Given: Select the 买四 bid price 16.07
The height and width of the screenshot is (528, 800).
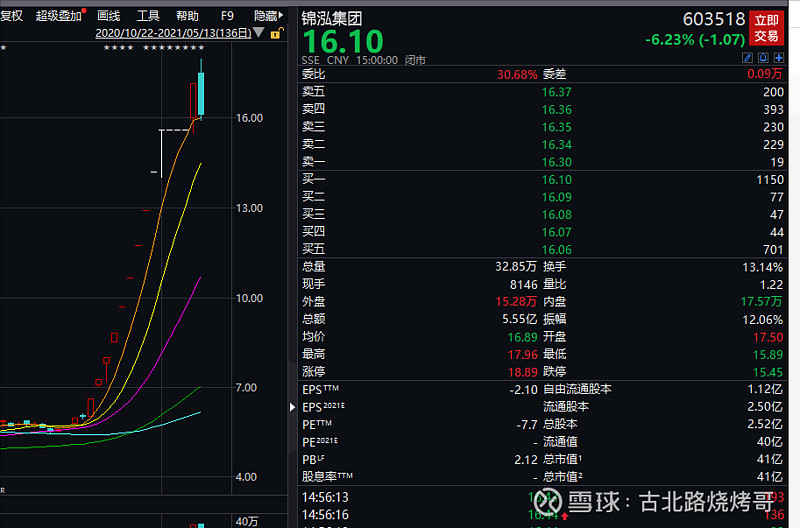Looking at the screenshot, I should (557, 232).
